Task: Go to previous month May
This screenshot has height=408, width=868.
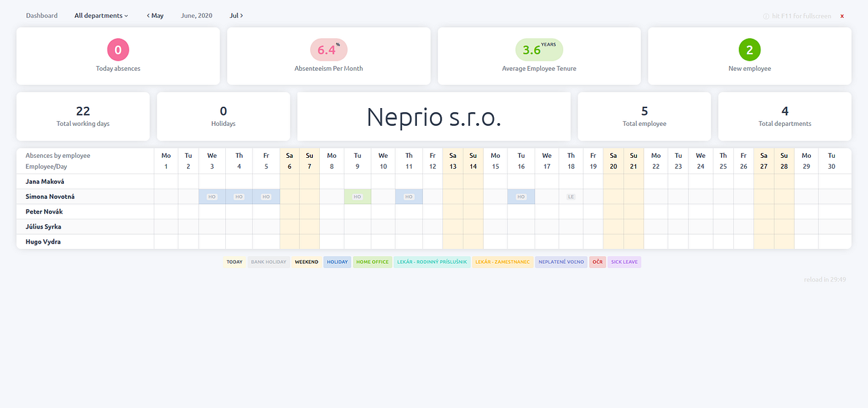Action: click(x=155, y=16)
